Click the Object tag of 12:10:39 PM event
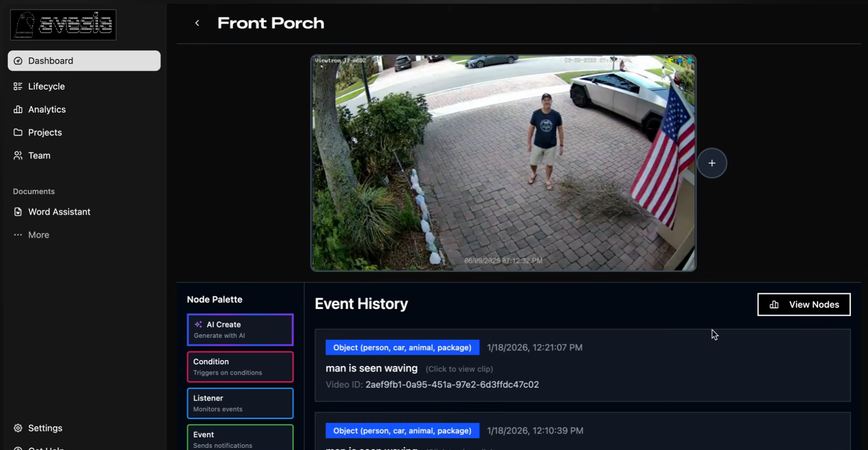Screen dimensions: 868x450 [402, 431]
